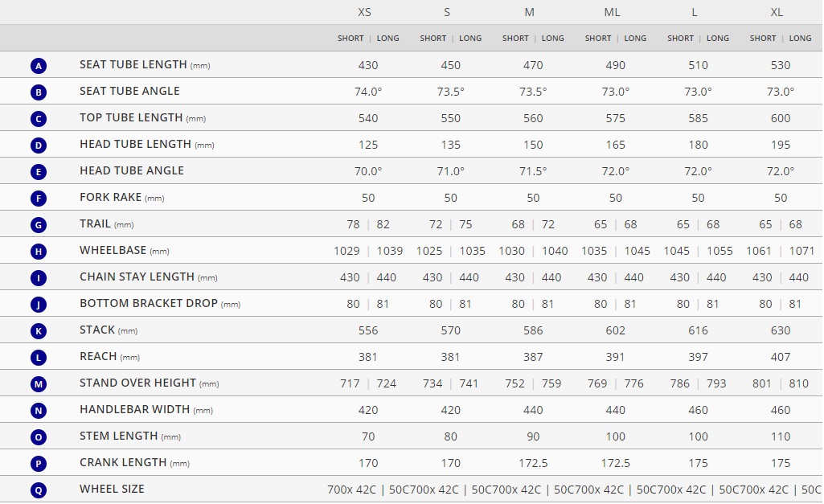
Task: Click the circled E icon for Head Tube Angle
Action: [39, 172]
